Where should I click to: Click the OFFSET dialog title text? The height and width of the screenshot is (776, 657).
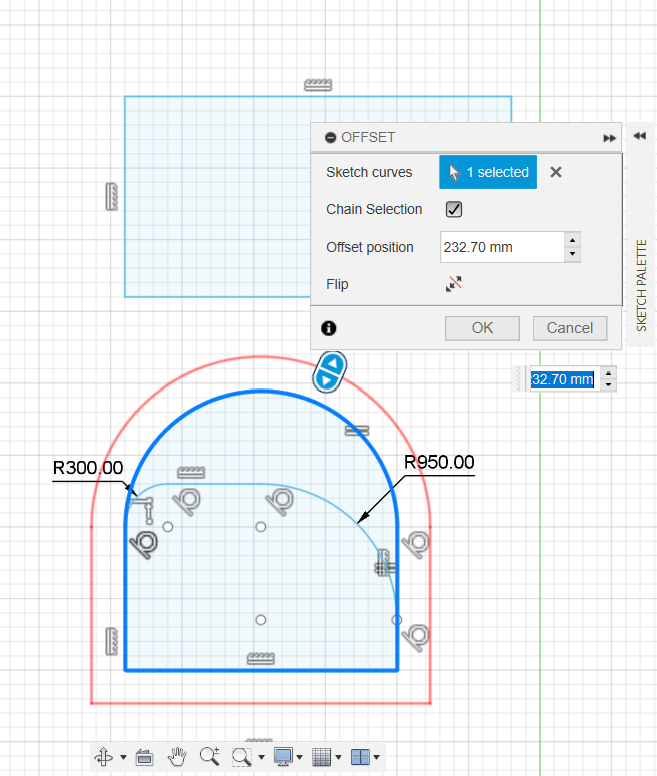pyautogui.click(x=368, y=137)
